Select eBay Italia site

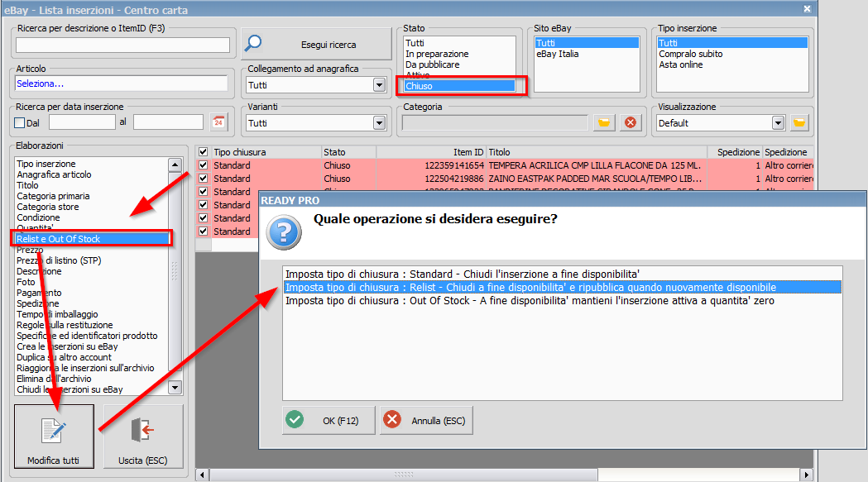pyautogui.click(x=587, y=54)
